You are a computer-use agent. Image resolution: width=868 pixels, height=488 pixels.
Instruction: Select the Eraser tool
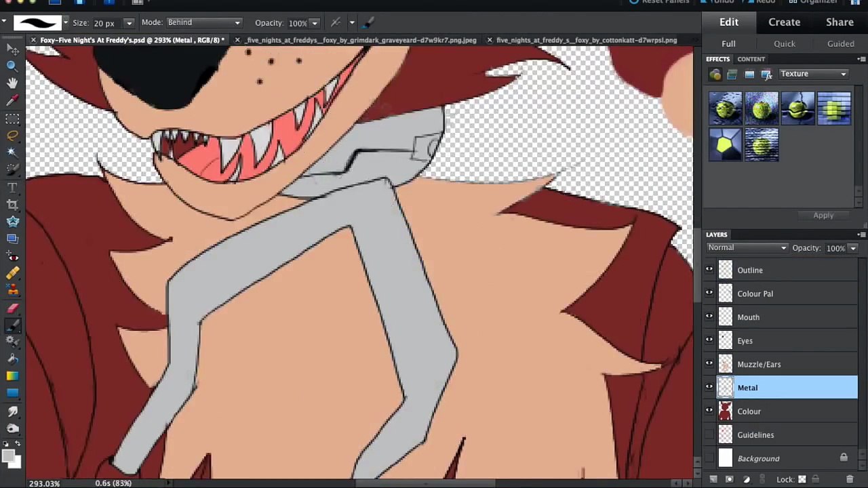coord(12,308)
